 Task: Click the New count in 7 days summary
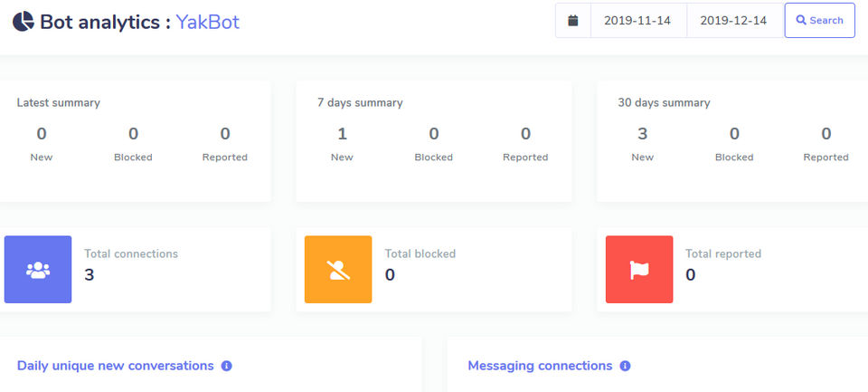tap(342, 134)
